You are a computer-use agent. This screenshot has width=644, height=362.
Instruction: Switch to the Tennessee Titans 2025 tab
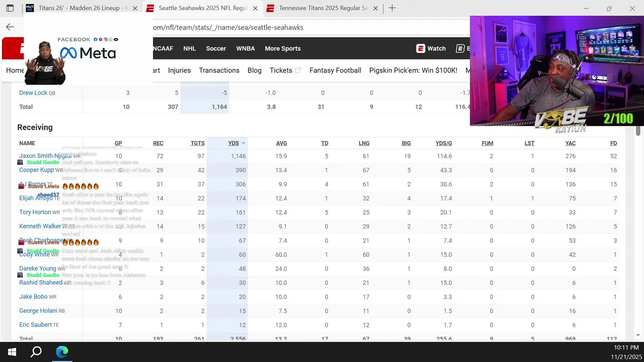324,8
